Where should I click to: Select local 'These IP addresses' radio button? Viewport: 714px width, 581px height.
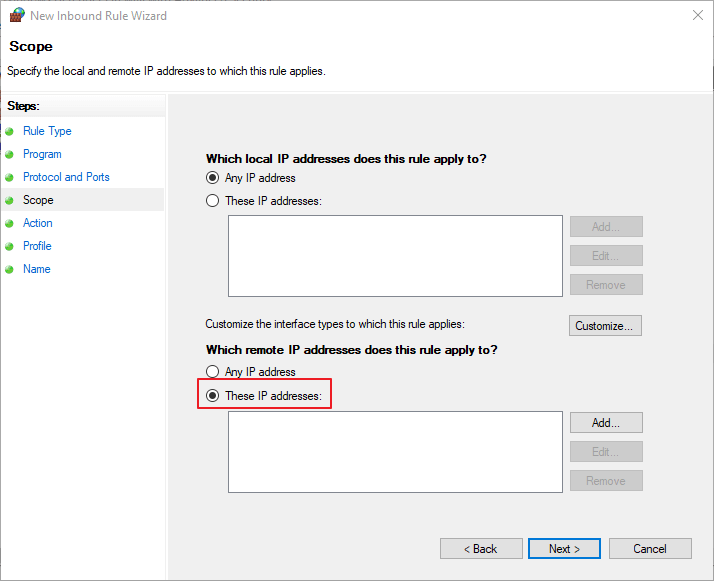[212, 200]
